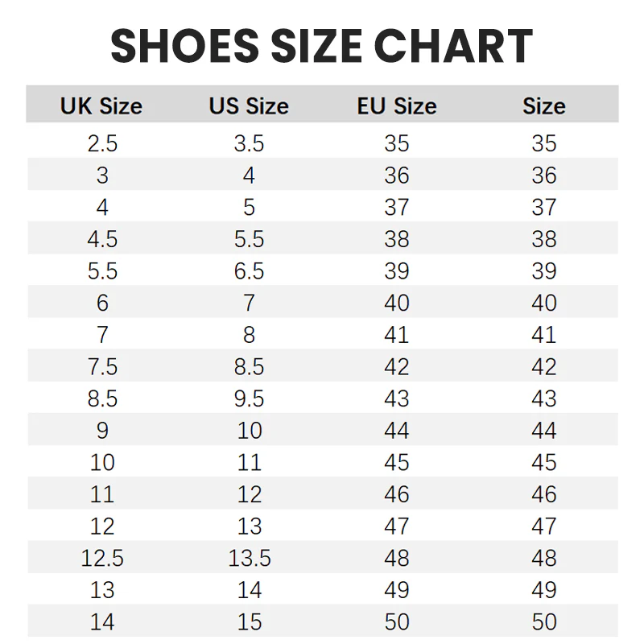644x644 pixels.
Task: Click 44 in the EU Size column
Action: point(397,431)
